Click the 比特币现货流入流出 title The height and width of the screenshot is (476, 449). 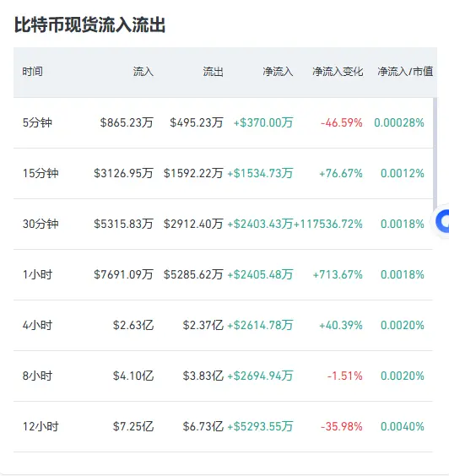(x=89, y=24)
